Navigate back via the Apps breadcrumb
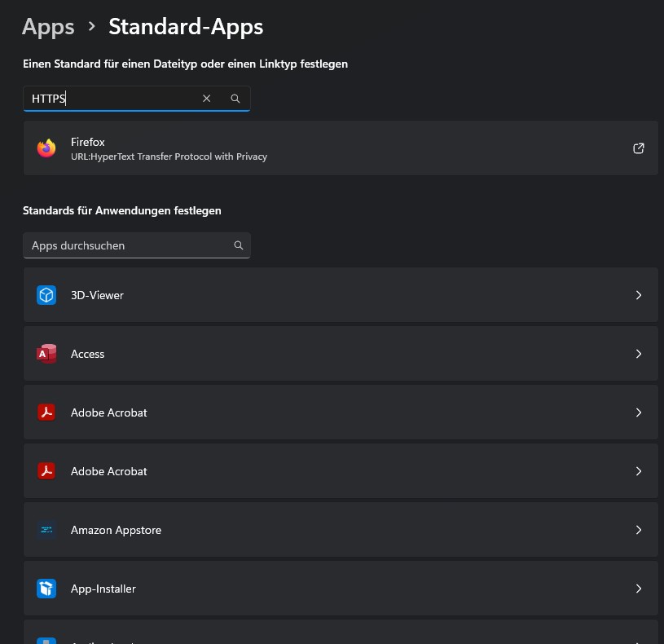 click(x=48, y=26)
